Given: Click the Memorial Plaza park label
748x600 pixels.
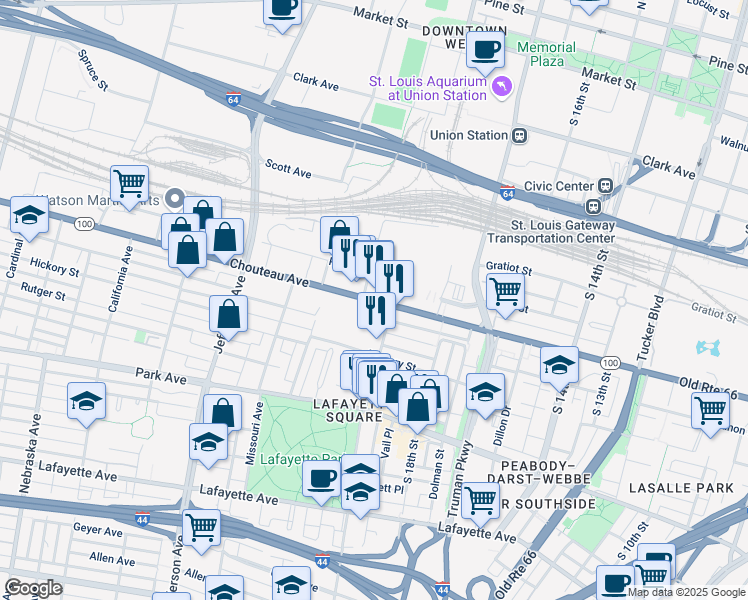Looking at the screenshot, I should tap(547, 54).
